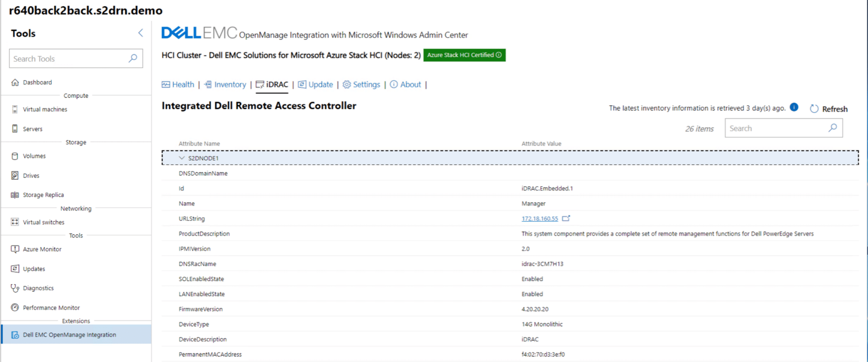Select the SOLEnabledState attribute name

(201, 279)
